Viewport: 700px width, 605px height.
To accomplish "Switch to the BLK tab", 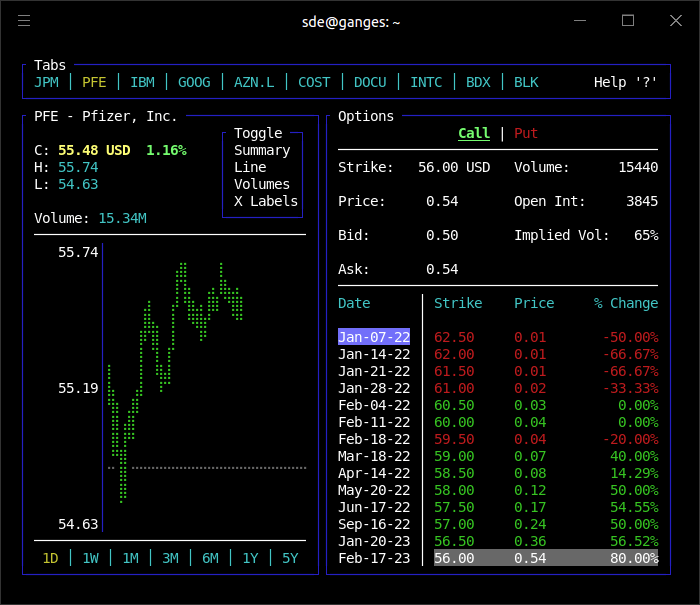I will (x=526, y=82).
